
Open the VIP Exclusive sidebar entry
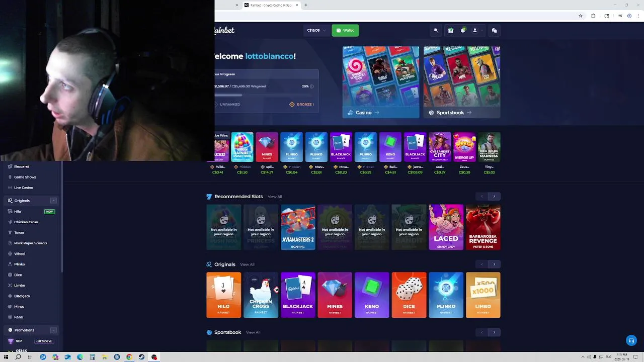(31, 341)
